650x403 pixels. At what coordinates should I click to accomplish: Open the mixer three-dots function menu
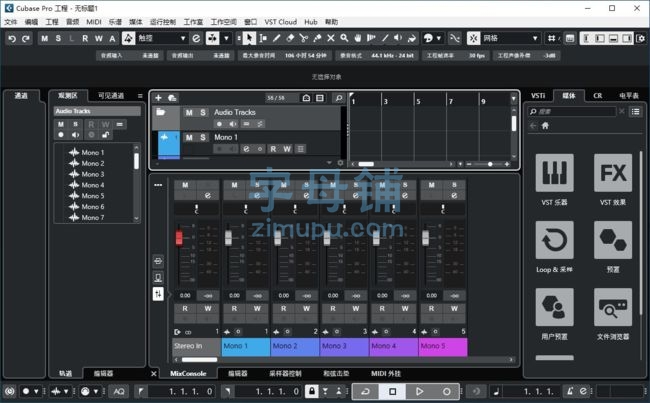point(158,185)
